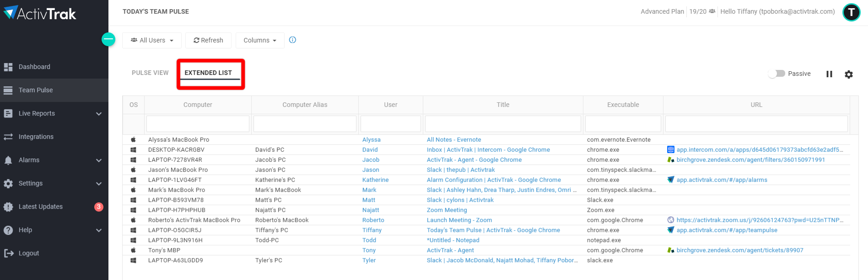Viewport: 868px width, 280px height.
Task: Sort by the OS column header
Action: pyautogui.click(x=134, y=105)
